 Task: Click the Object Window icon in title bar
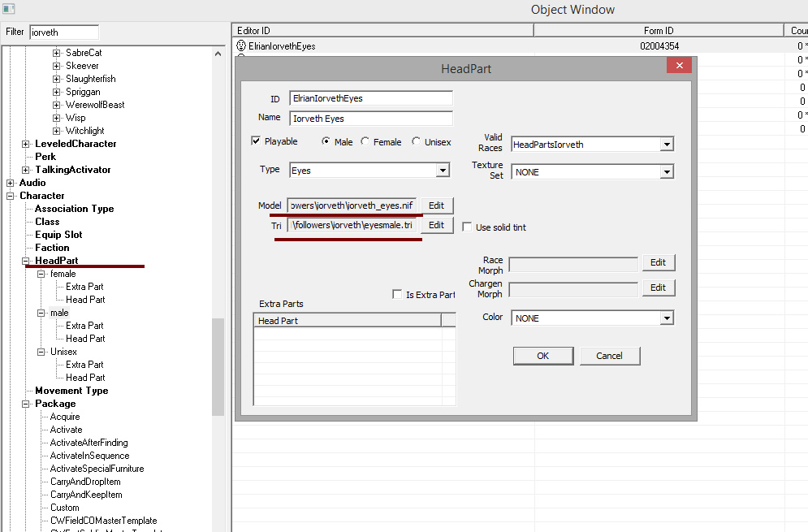click(9, 9)
